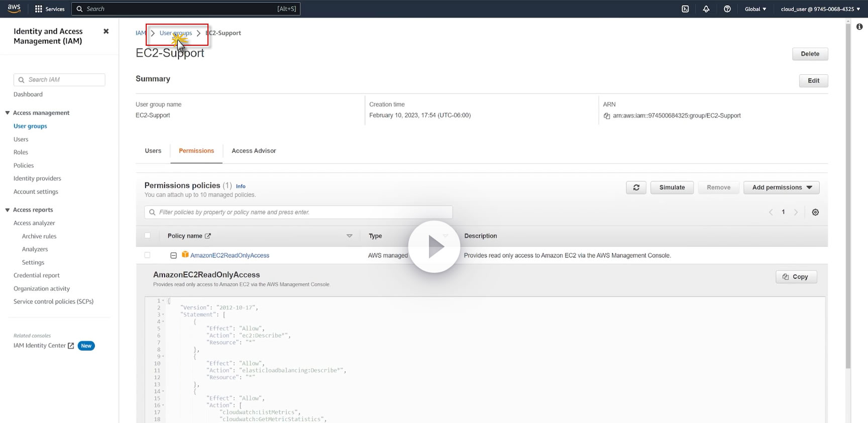Click the external link icon next to IAM Identity Center
Image resolution: width=868 pixels, height=423 pixels.
[71, 346]
